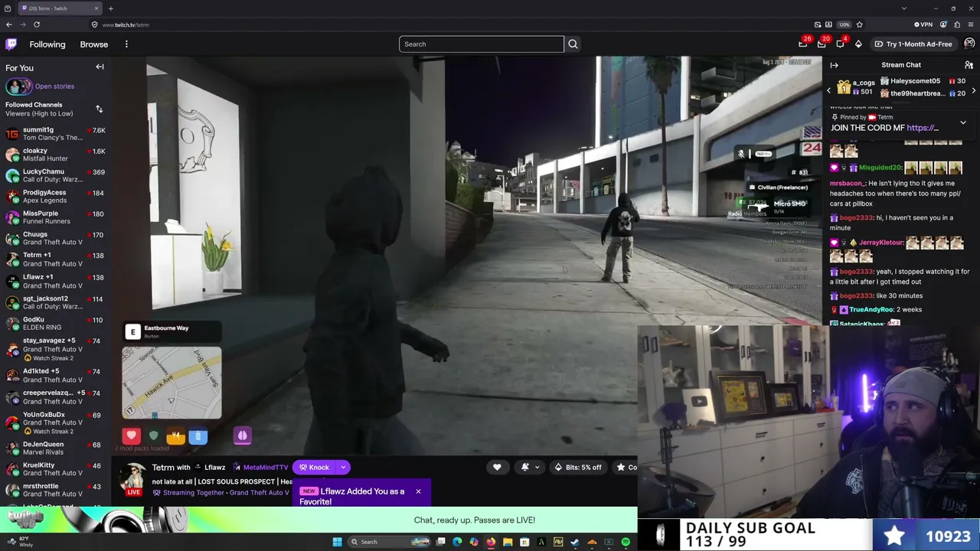This screenshot has height=551, width=980.
Task: Open whispers with the 4 badge
Action: [x=840, y=44]
